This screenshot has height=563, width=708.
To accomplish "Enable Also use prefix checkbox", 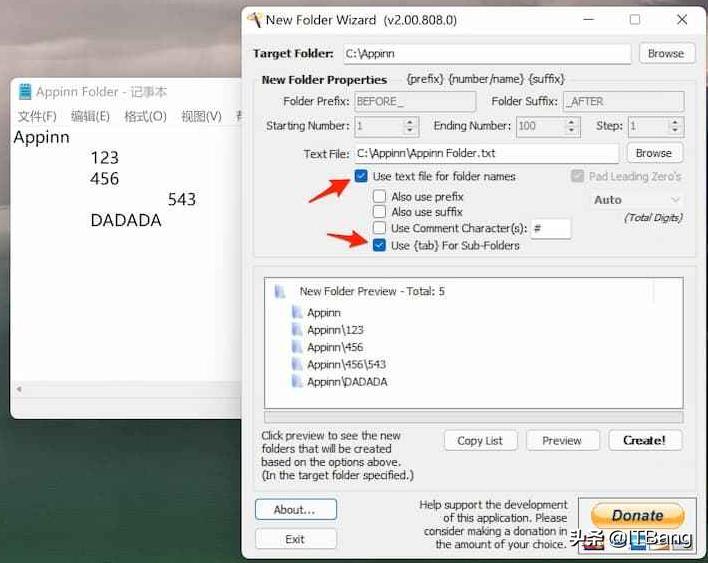I will pos(379,196).
